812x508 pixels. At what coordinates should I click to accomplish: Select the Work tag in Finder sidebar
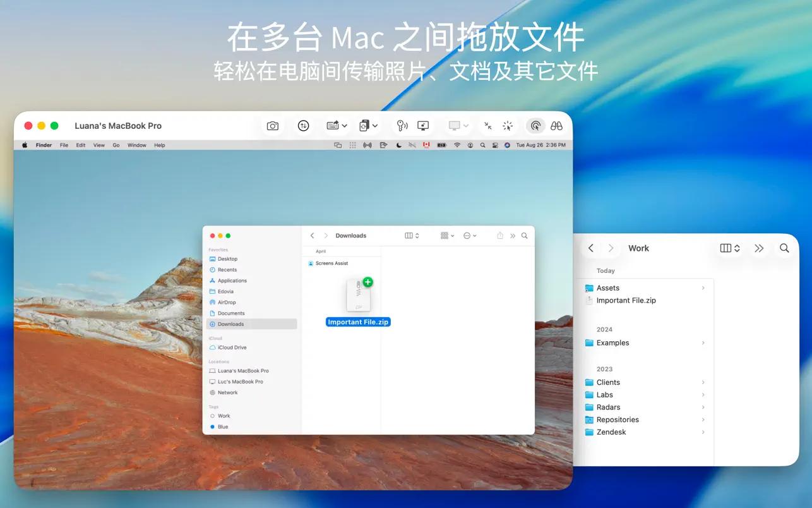click(x=224, y=416)
